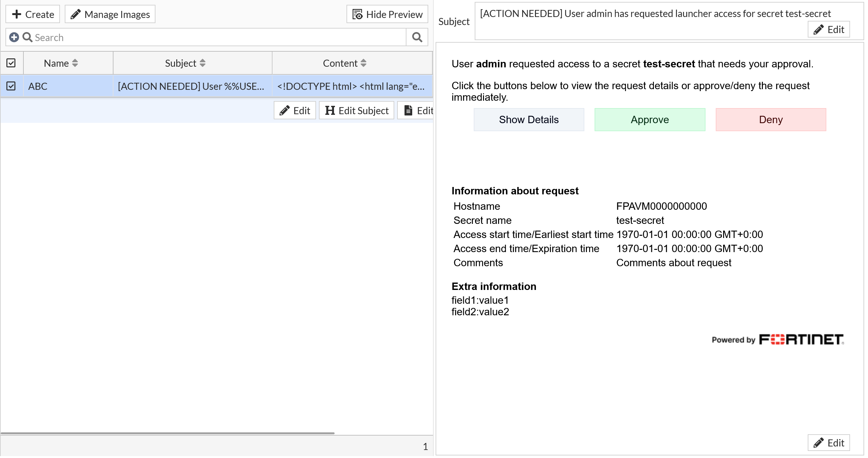This screenshot has height=458, width=868.
Task: Click the pencil Edit icon at bottom right
Action: pos(819,443)
